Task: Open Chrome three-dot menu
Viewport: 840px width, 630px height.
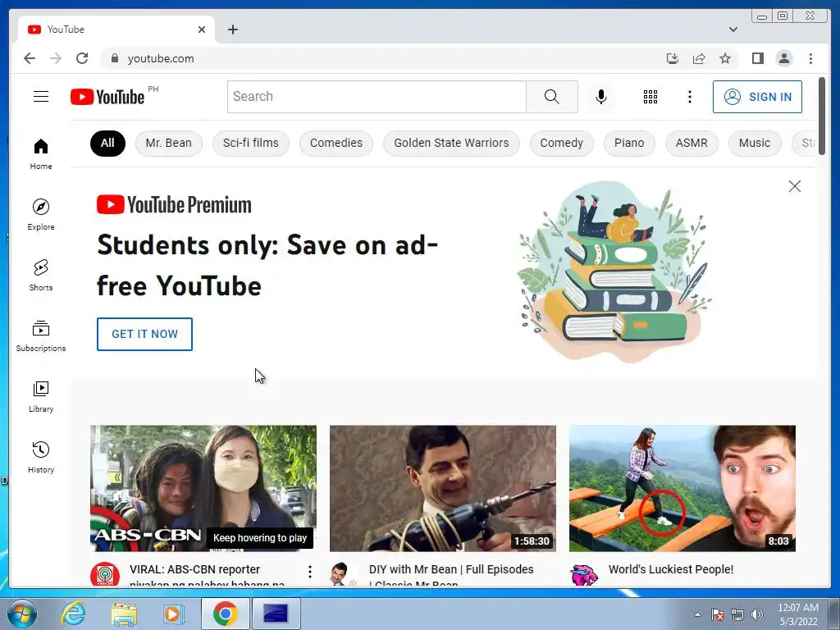Action: pos(810,58)
